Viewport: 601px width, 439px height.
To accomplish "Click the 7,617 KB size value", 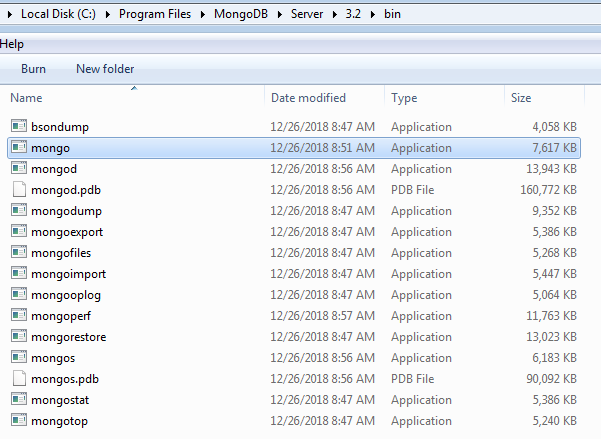I will [554, 148].
